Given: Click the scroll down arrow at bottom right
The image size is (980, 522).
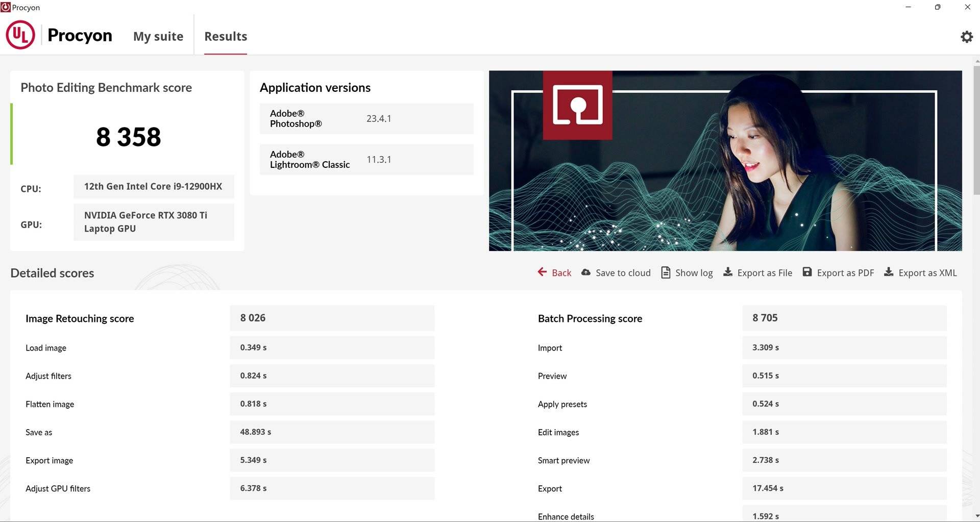Looking at the screenshot, I should (976, 516).
